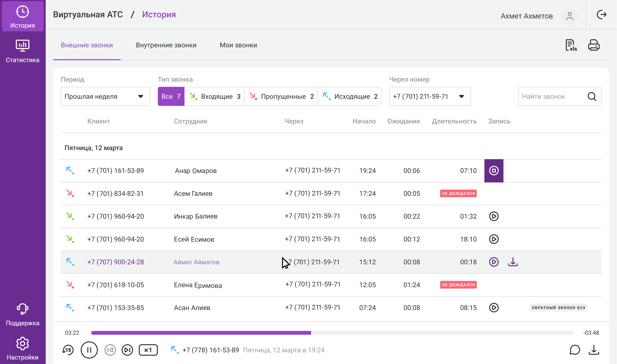Click remaining time -03:48
617x364 pixels.
click(x=591, y=333)
